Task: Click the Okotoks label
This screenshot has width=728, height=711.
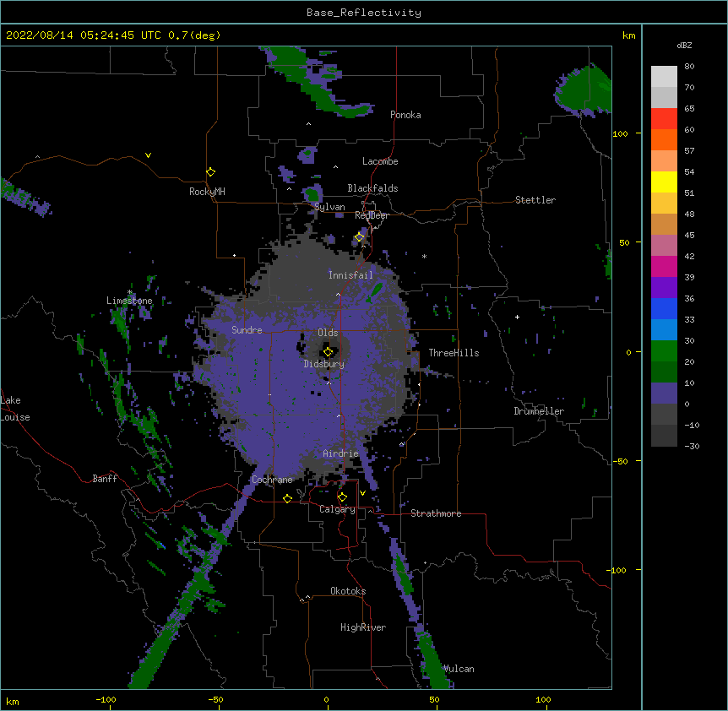Action: 348,591
